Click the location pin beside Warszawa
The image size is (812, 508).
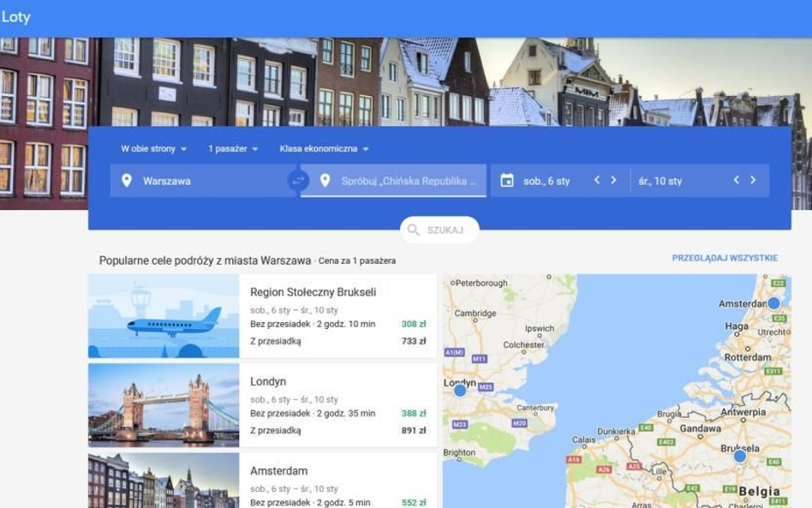point(127,181)
